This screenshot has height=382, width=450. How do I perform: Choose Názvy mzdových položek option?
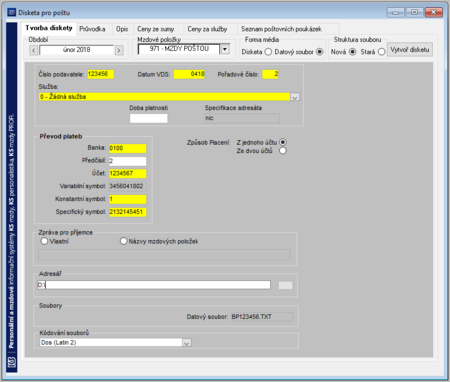pos(124,241)
